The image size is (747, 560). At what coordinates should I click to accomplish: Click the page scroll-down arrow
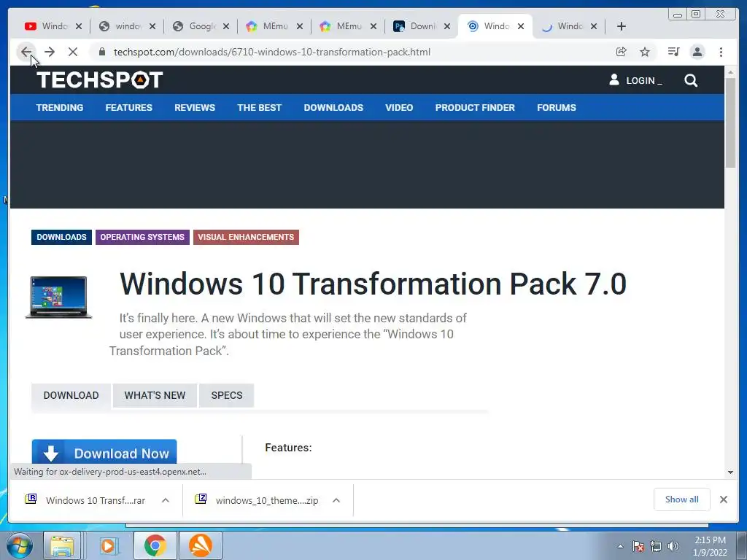coord(730,472)
